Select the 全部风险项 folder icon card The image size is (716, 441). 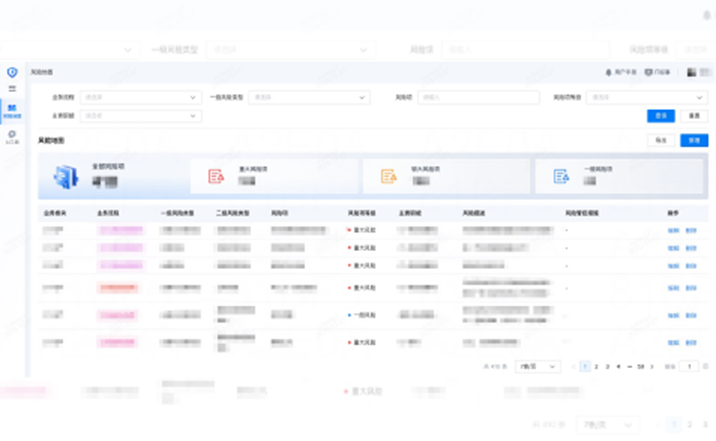click(x=67, y=177)
